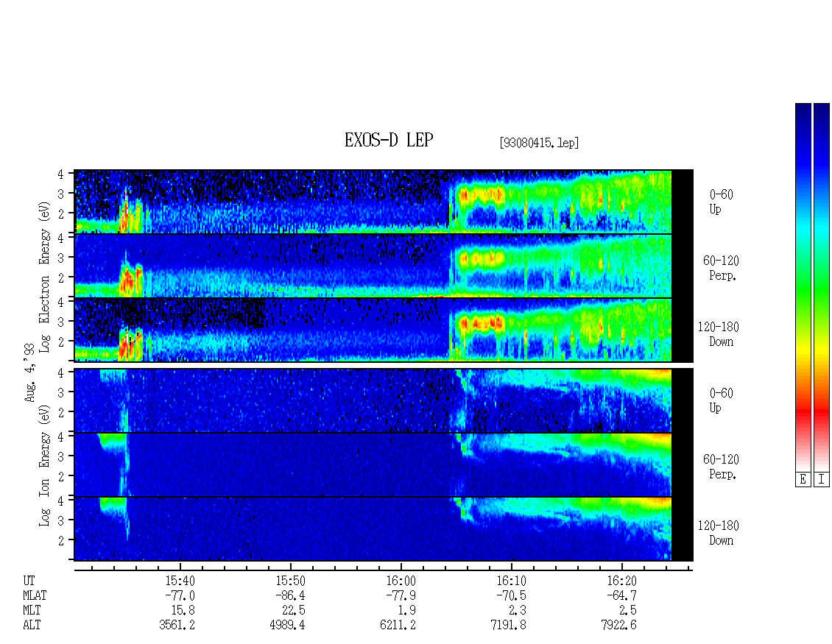Select the ALT value 4989.4

[288, 626]
